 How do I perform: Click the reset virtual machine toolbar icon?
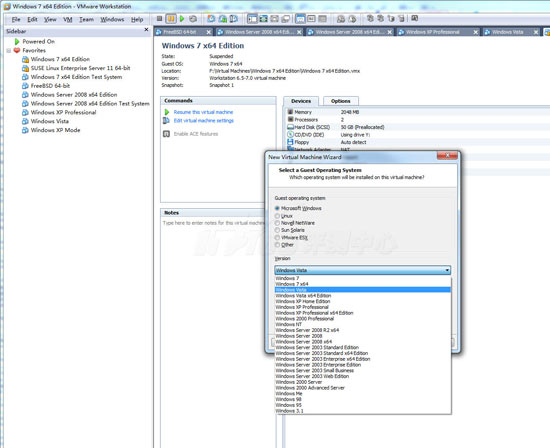click(x=193, y=19)
